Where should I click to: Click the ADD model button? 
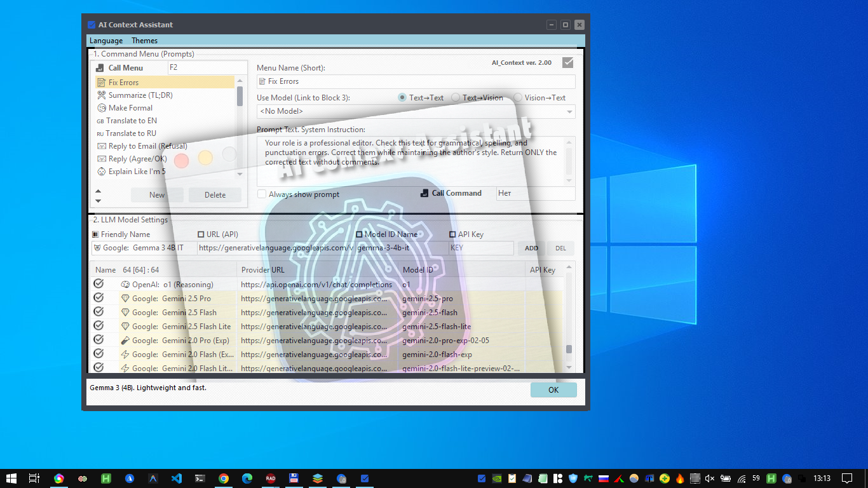point(531,248)
